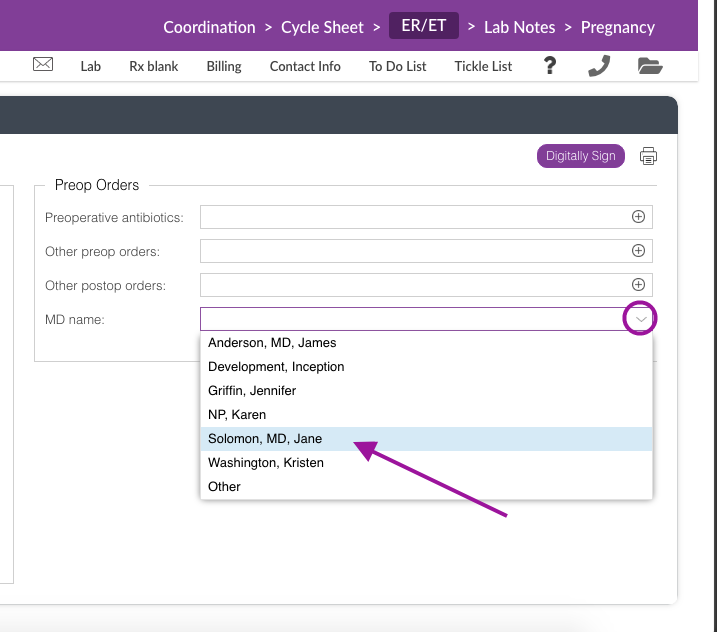Viewport: 717px width, 632px height.
Task: Open the Tickle List
Action: 483,66
